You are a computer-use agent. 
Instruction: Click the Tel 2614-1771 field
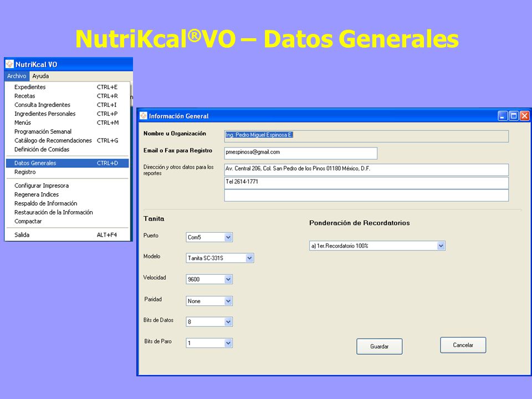(366, 183)
